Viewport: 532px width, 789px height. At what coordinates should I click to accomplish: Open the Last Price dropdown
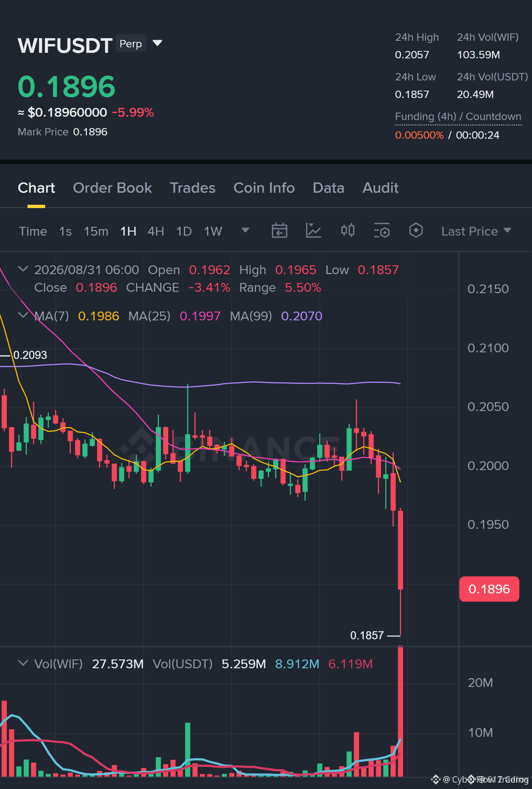pyautogui.click(x=476, y=231)
